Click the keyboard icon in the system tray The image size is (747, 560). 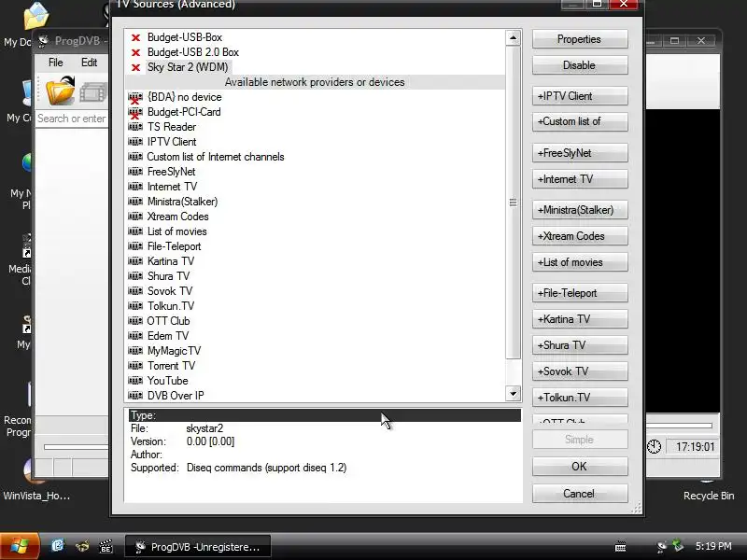pyautogui.click(x=620, y=547)
